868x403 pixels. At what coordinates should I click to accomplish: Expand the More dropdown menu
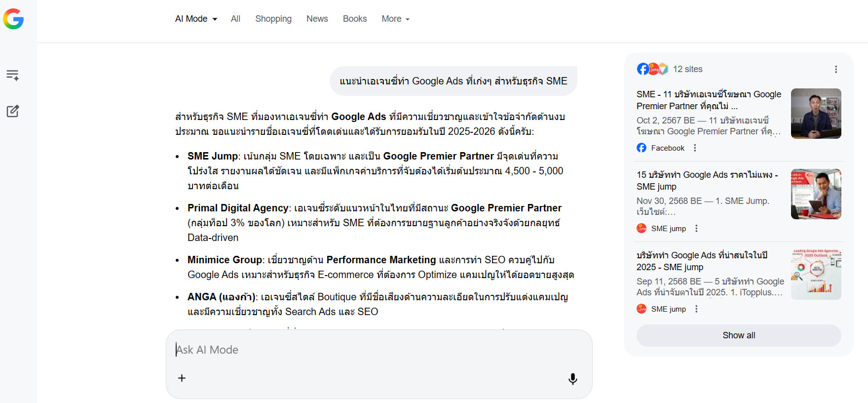pyautogui.click(x=396, y=19)
